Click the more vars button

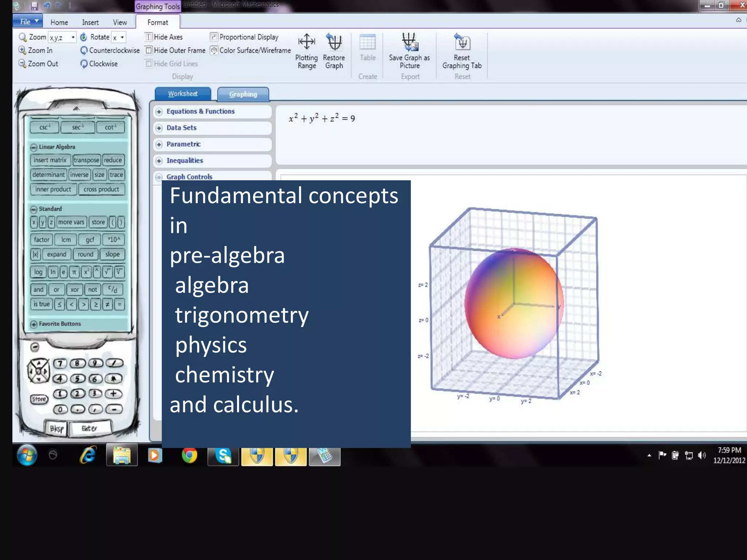pyautogui.click(x=71, y=222)
